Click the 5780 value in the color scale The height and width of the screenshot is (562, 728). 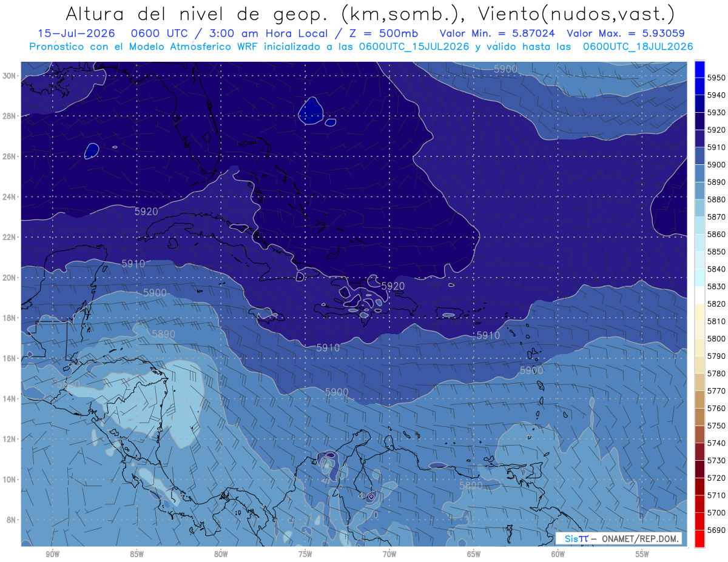tap(716, 373)
